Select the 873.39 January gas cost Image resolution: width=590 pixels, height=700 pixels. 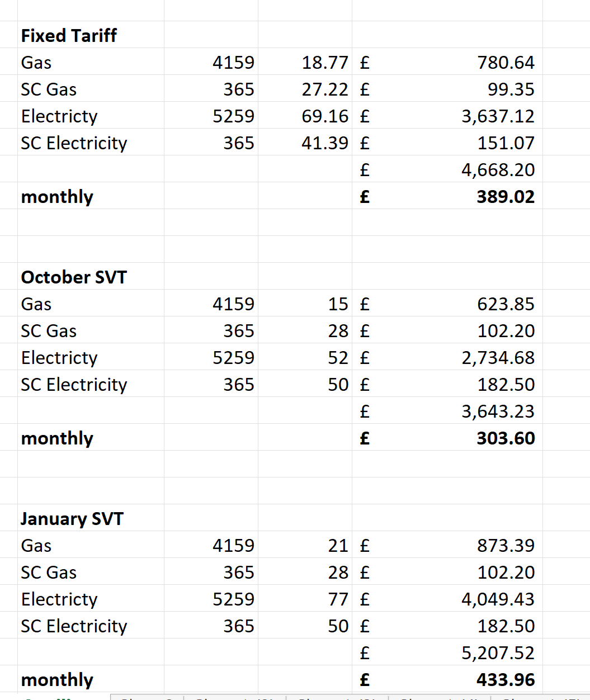[506, 546]
